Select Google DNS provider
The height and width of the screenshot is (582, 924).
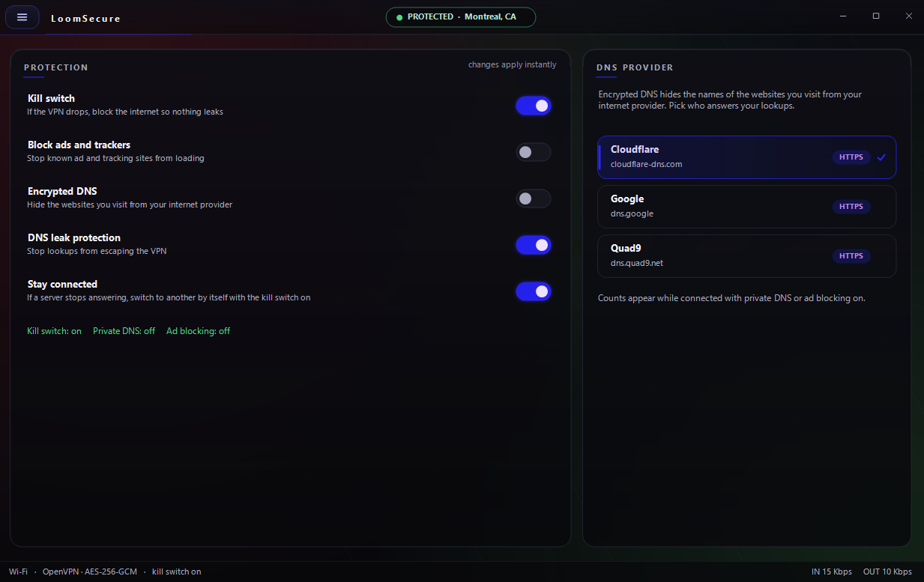coord(746,207)
